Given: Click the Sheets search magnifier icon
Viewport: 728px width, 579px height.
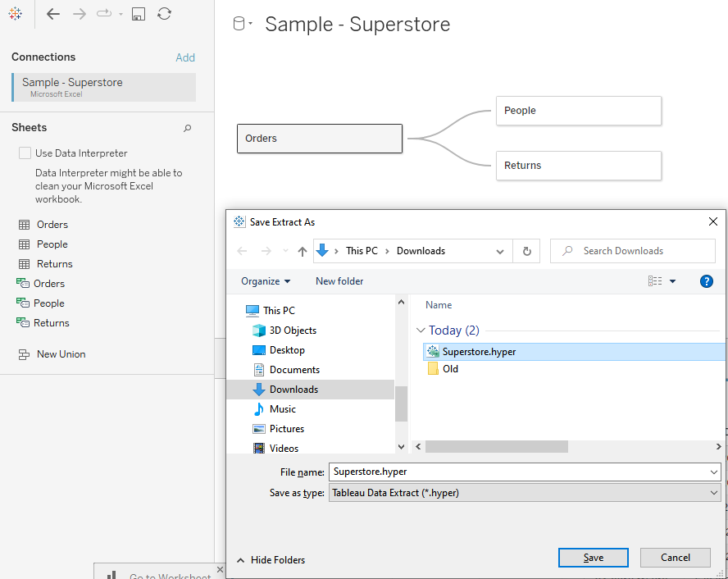Looking at the screenshot, I should tap(187, 128).
